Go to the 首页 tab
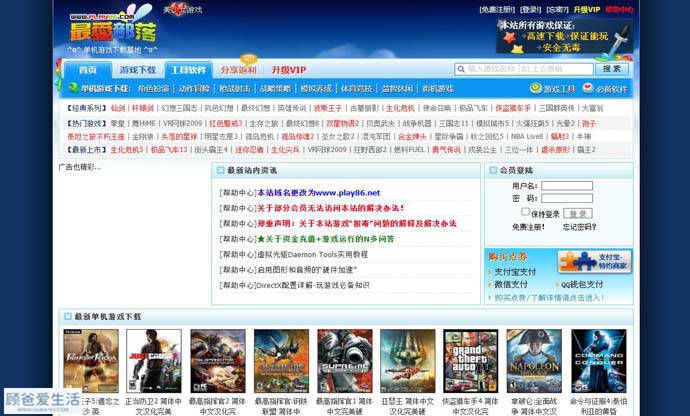Image resolution: width=690 pixels, height=416 pixels. pos(87,70)
